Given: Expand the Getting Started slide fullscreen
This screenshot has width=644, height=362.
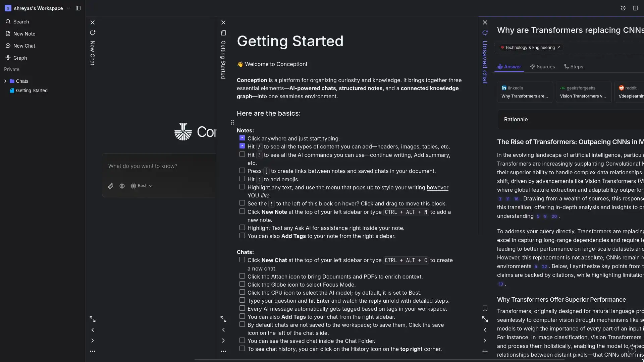Looking at the screenshot, I should tap(223, 319).
